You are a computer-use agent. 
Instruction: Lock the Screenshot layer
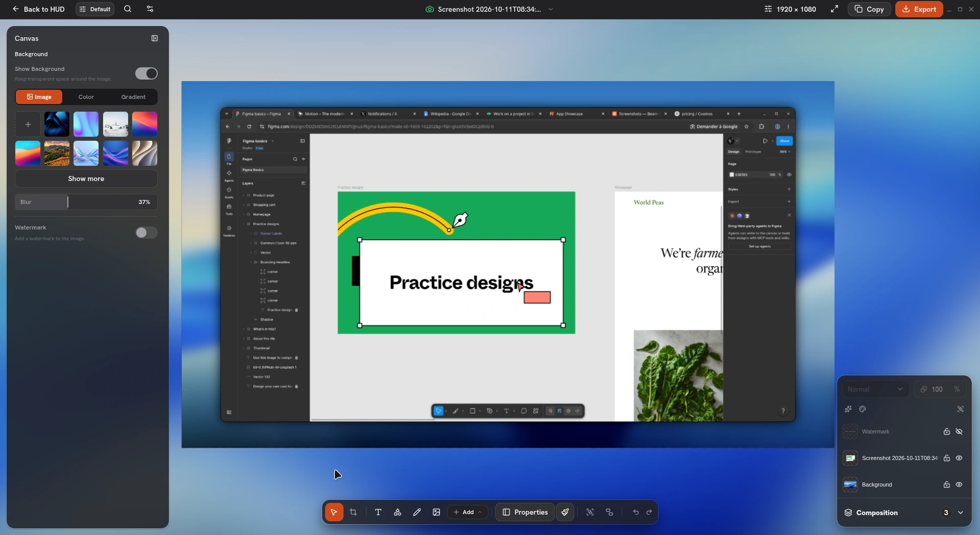point(947,458)
